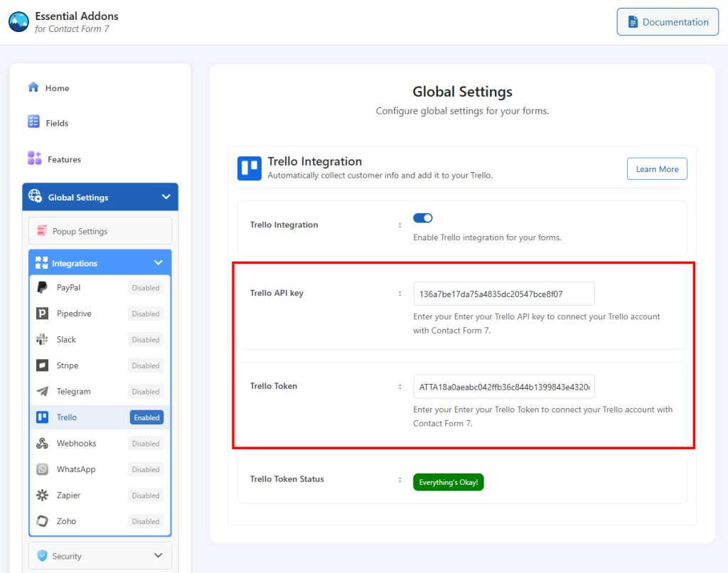Click the PayPal logo icon
The width and height of the screenshot is (728, 573).
[x=42, y=287]
